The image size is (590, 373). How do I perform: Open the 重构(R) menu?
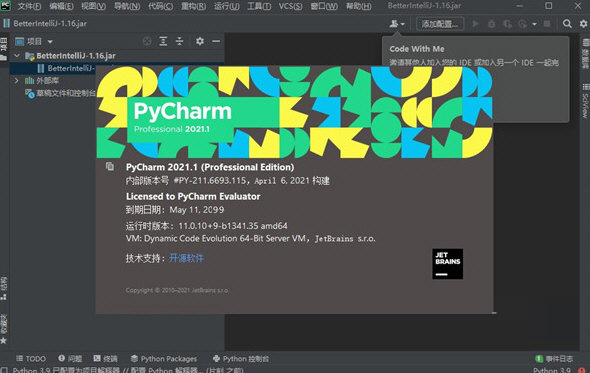[x=193, y=6]
